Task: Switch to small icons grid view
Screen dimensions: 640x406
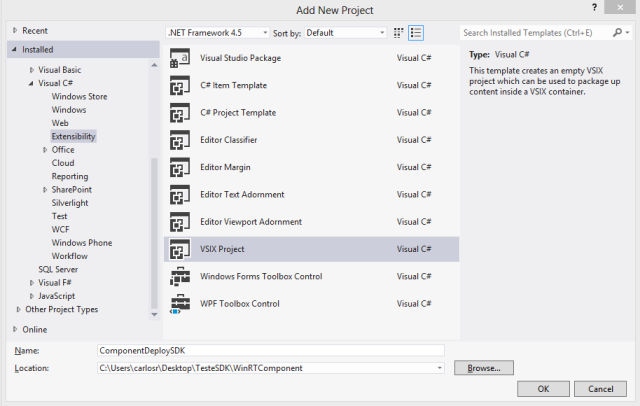Action: click(398, 33)
